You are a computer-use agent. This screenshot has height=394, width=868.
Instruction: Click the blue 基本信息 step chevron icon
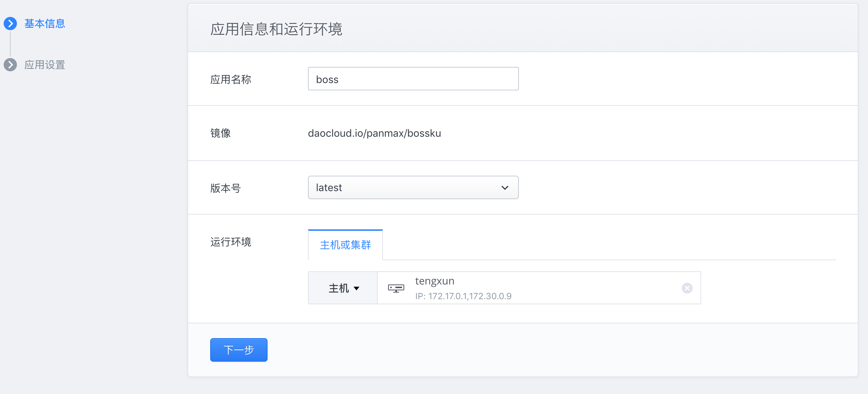10,24
